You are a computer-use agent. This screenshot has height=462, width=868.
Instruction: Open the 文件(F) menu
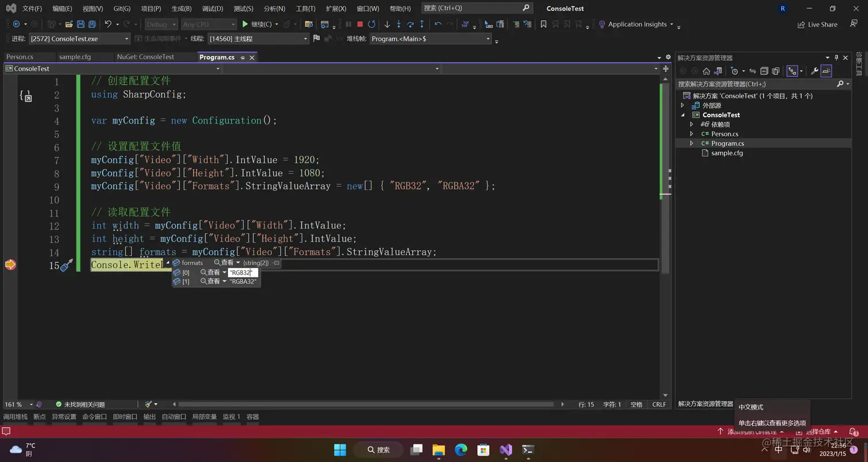pos(32,9)
